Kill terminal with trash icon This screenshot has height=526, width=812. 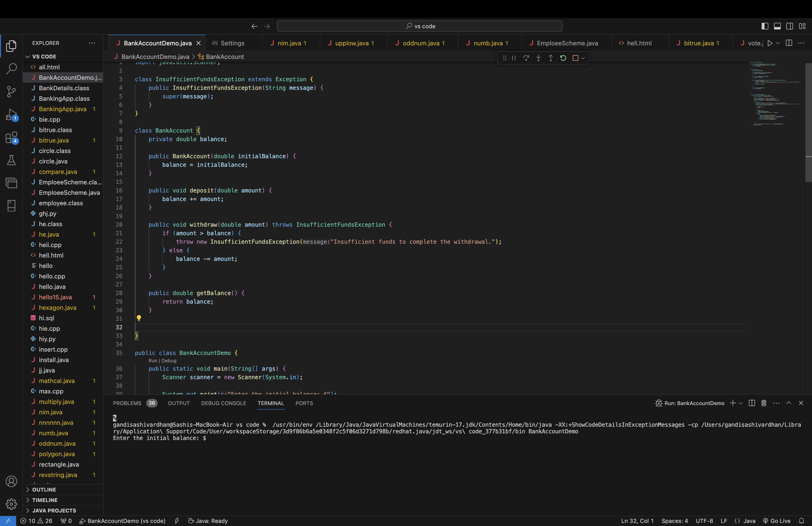764,403
